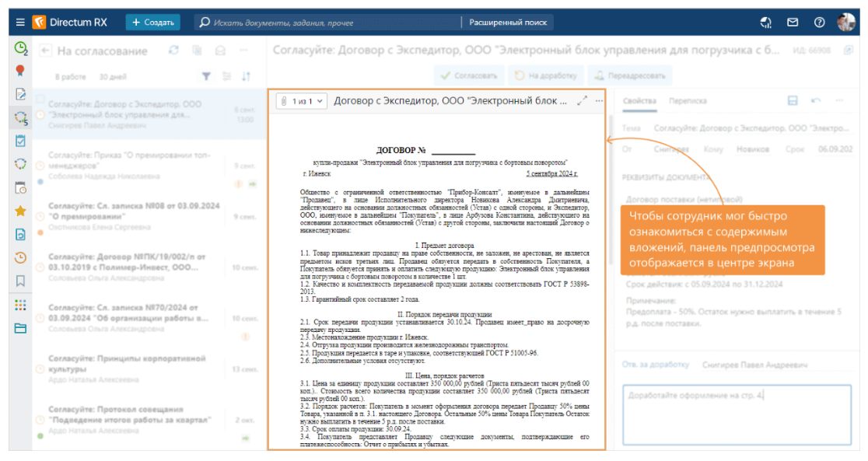Image resolution: width=868 pixels, height=461 pixels.
Task: Open the approval icon with badge 5 in sidebar
Action: [x=20, y=118]
